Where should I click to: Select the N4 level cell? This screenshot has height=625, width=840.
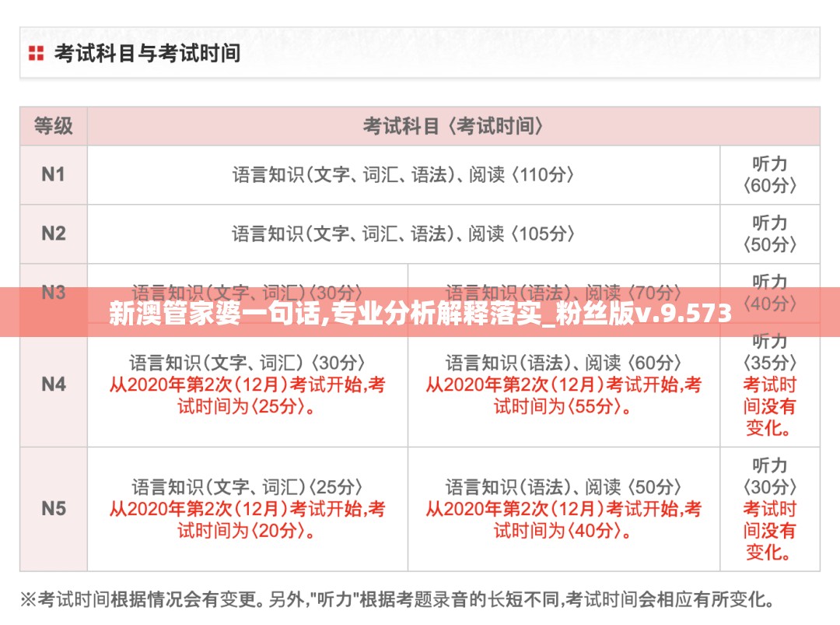tap(54, 384)
